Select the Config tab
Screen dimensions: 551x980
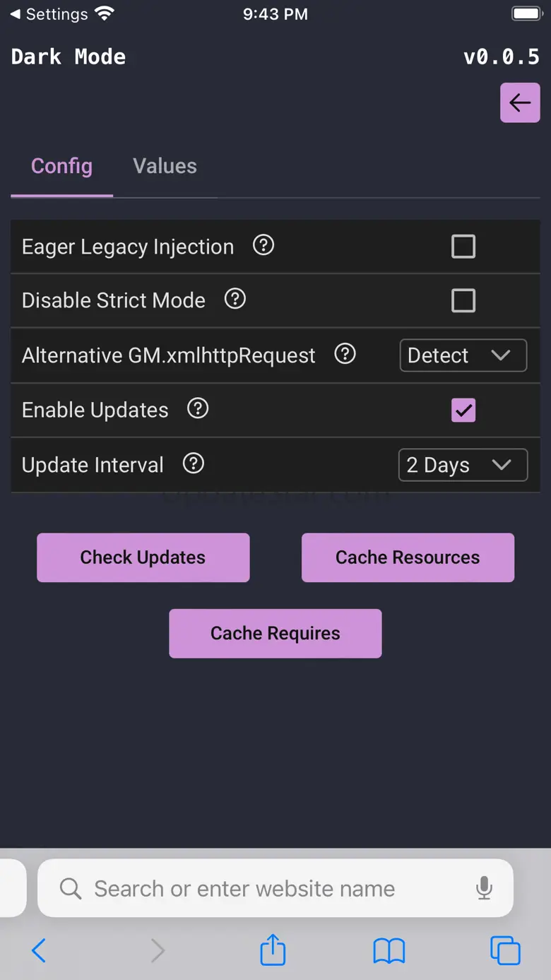click(61, 166)
